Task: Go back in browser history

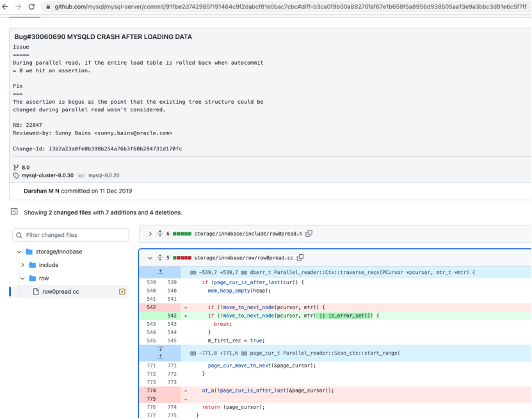Action: click(x=6, y=6)
